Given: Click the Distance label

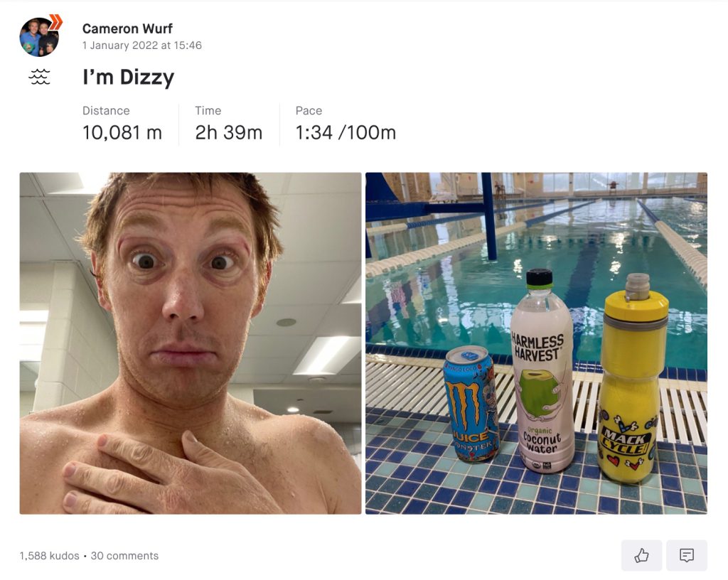Looking at the screenshot, I should point(106,111).
